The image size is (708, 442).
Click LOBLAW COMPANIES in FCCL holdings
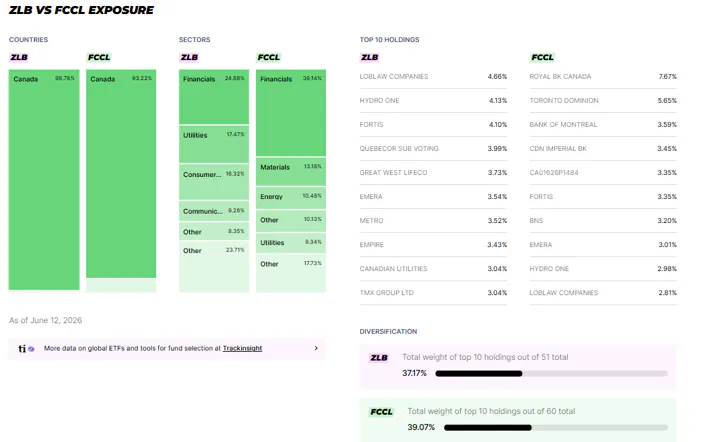coord(564,293)
